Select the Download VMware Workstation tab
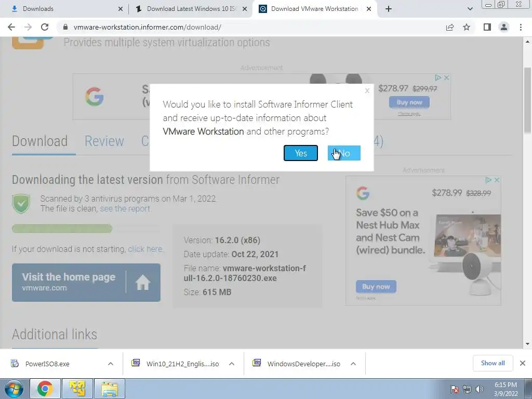 314,9
